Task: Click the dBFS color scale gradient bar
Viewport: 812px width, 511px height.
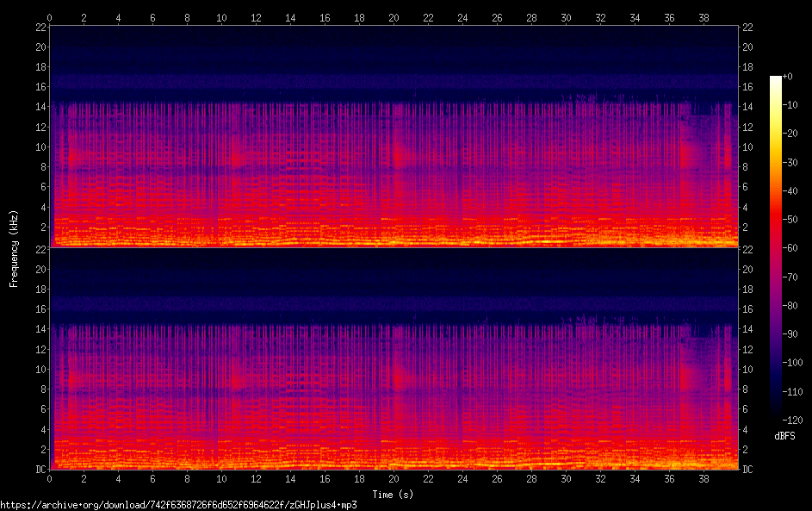Action: (775, 247)
